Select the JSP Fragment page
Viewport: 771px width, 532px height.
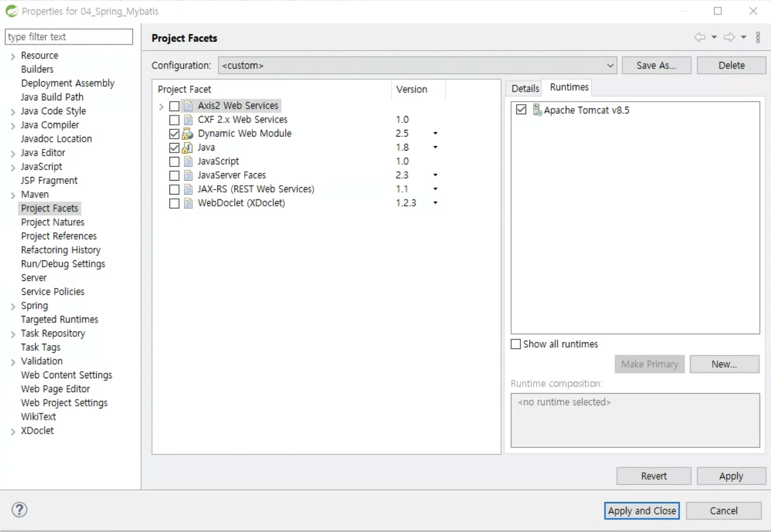point(49,181)
